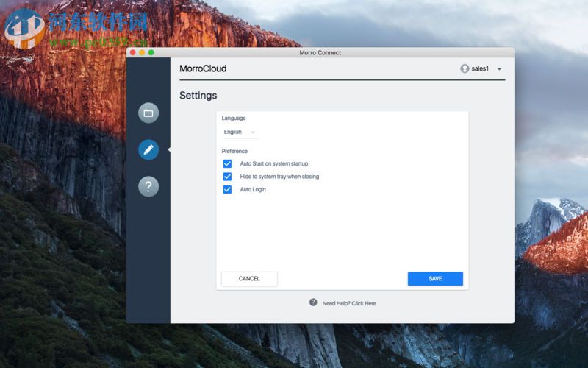Viewport: 588px width, 368px height.
Task: Click the blue SAVE button
Action: 435,279
